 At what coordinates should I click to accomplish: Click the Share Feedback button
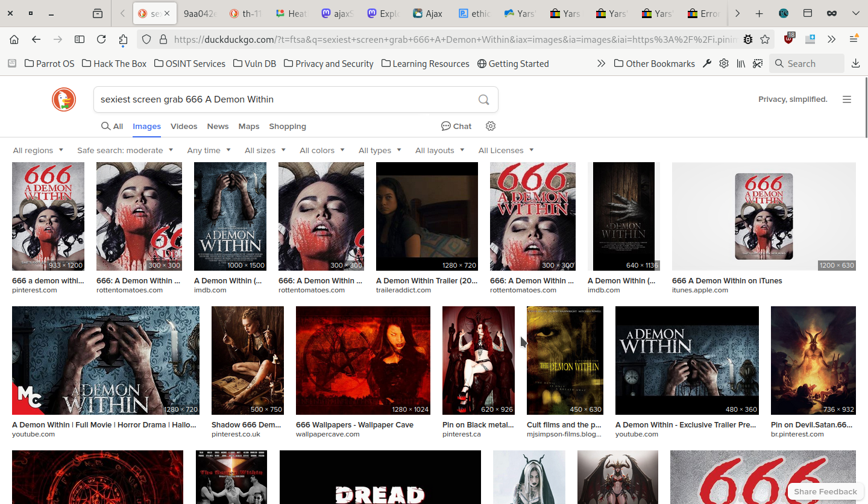pos(825,491)
